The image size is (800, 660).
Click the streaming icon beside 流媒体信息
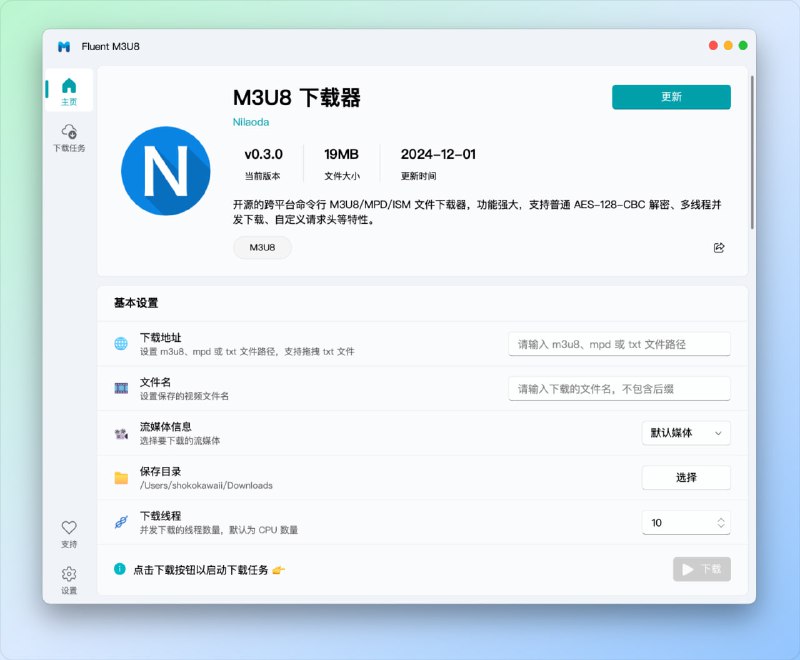[121, 431]
